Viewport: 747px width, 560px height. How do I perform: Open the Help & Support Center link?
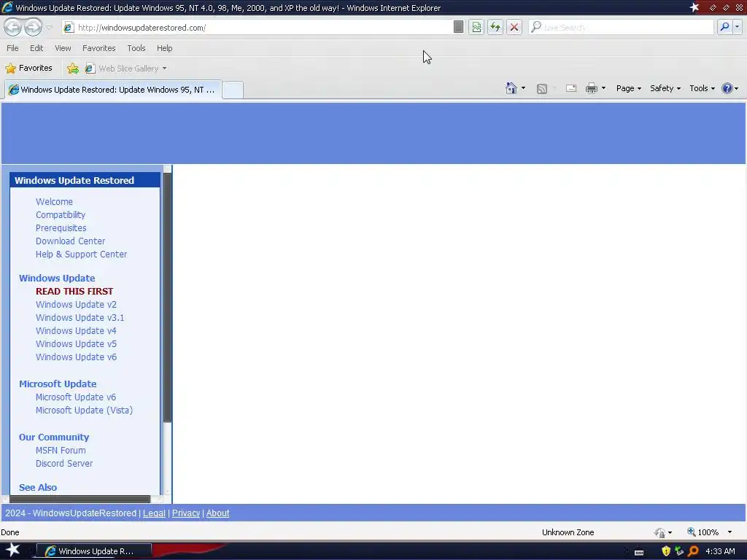tap(82, 254)
